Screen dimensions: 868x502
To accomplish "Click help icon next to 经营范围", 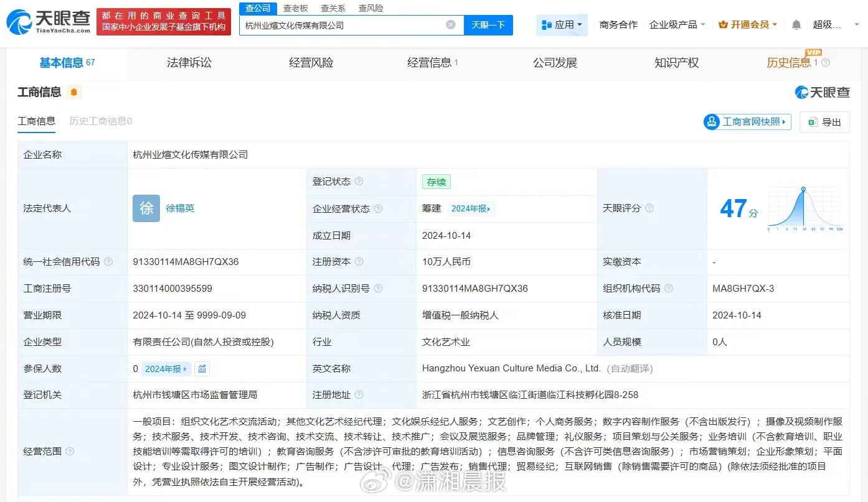I will [70, 451].
